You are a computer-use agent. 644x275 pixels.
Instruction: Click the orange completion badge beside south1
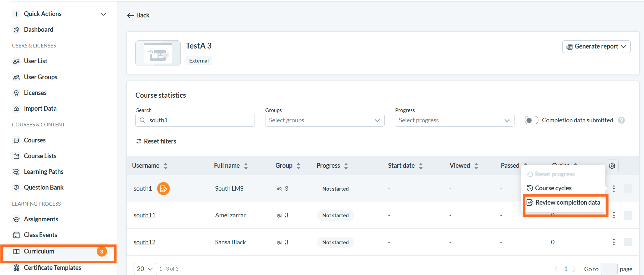[163, 189]
